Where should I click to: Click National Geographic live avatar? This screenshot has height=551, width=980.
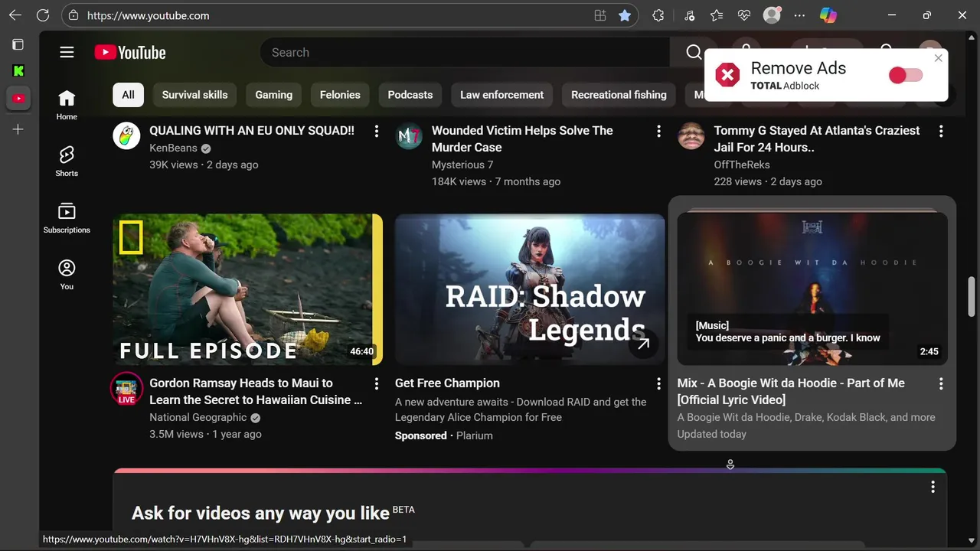pyautogui.click(x=126, y=388)
